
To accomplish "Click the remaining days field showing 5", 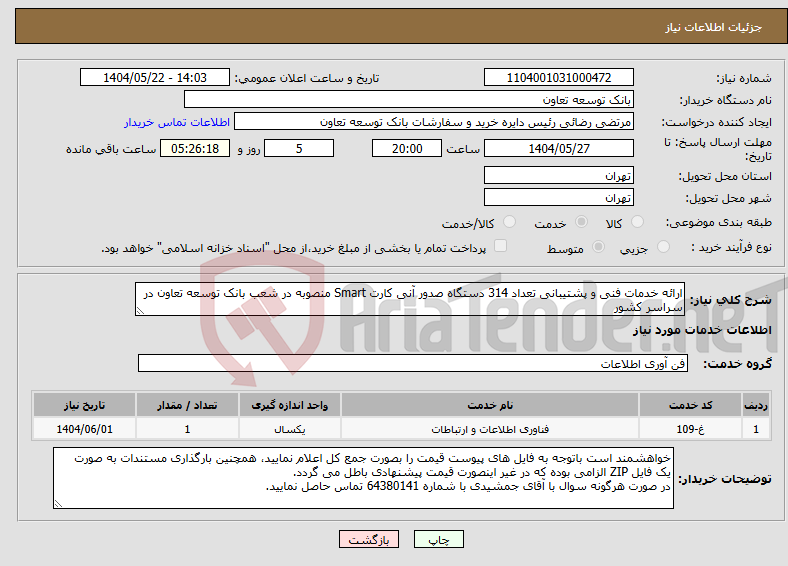I will tap(299, 148).
